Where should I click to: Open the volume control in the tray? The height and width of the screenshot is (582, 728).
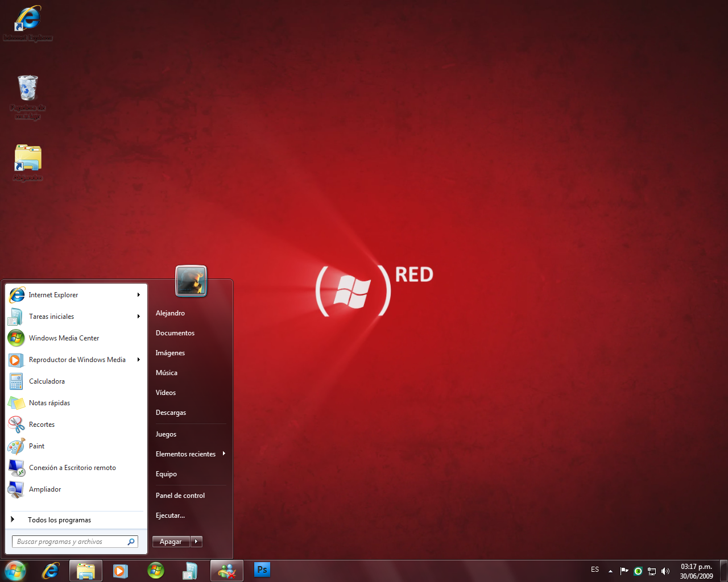pos(665,571)
